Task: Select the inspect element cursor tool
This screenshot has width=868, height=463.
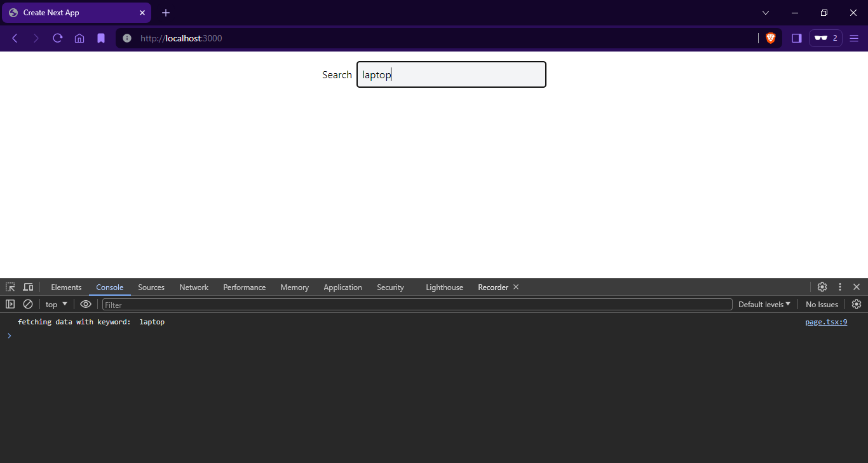Action: point(10,287)
